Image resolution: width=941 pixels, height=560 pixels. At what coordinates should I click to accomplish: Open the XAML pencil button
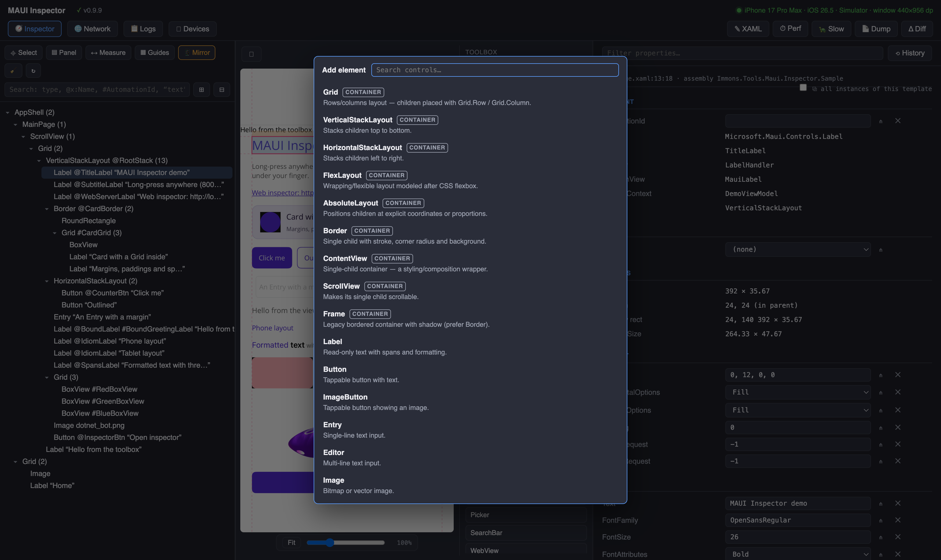748,29
